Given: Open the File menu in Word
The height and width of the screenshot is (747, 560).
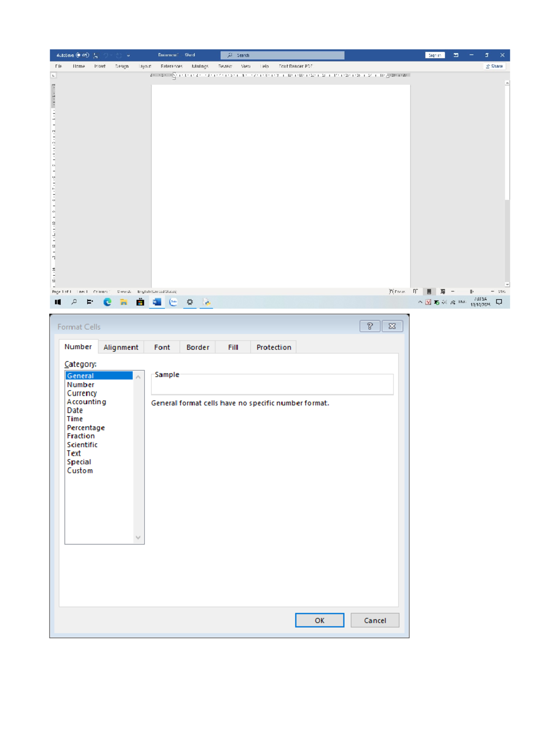Looking at the screenshot, I should coord(58,66).
